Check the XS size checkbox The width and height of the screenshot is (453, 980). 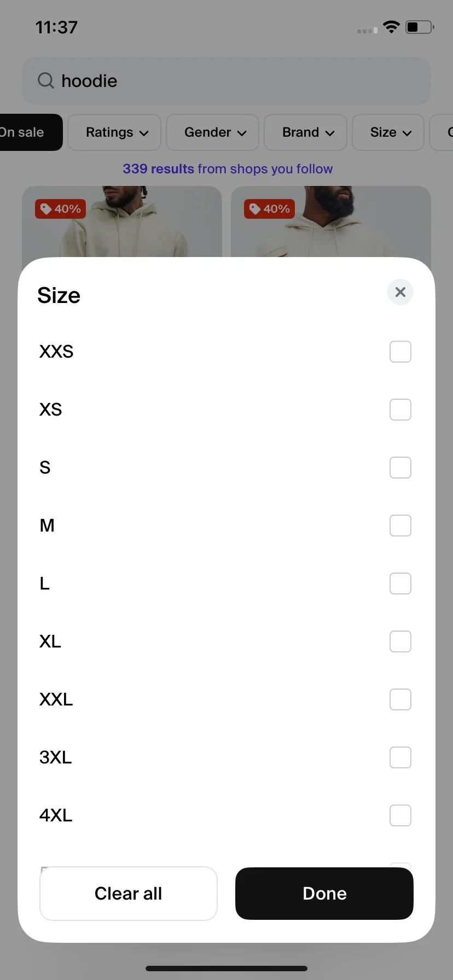point(400,410)
